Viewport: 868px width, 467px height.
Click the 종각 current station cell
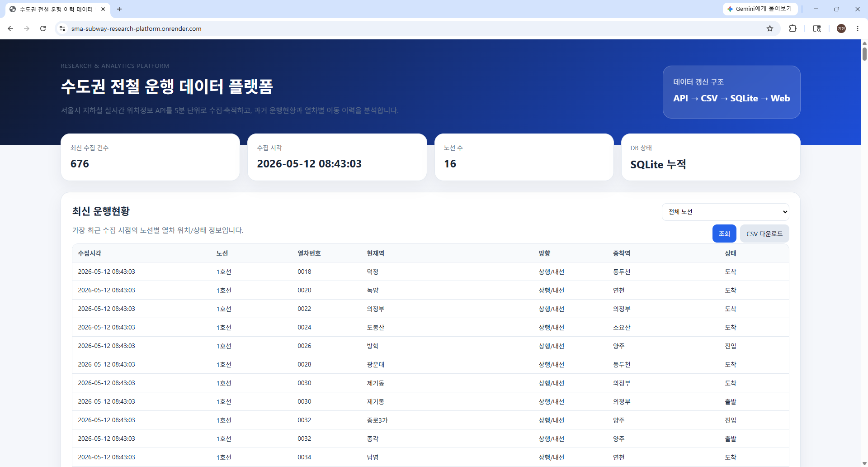[373, 439]
